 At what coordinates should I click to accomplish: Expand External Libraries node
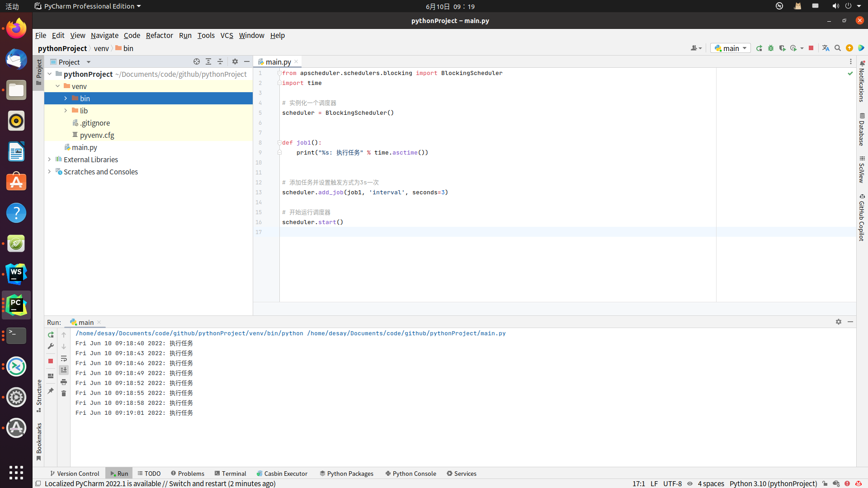click(49, 160)
